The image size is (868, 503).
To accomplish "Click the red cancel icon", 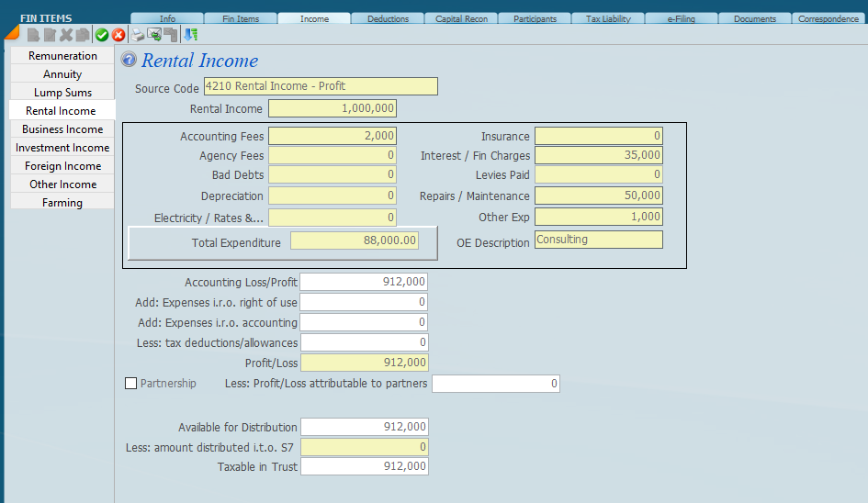I will [118, 35].
